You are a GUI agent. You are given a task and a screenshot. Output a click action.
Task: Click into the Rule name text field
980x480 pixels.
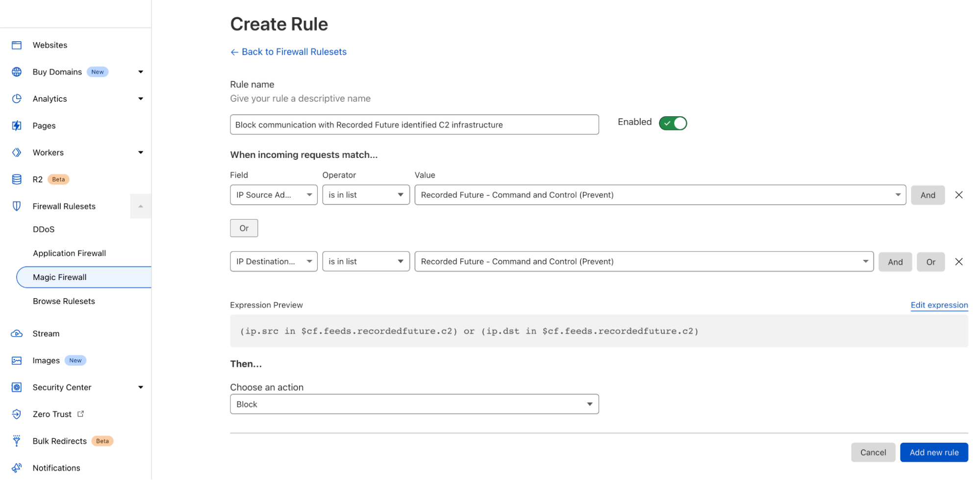[414, 125]
